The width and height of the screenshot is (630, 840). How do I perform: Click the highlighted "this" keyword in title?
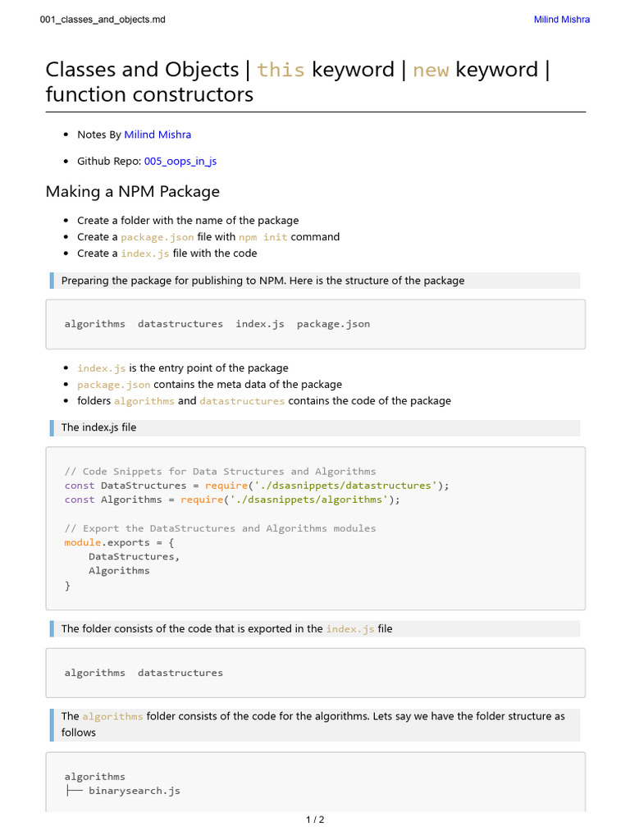pyautogui.click(x=281, y=70)
